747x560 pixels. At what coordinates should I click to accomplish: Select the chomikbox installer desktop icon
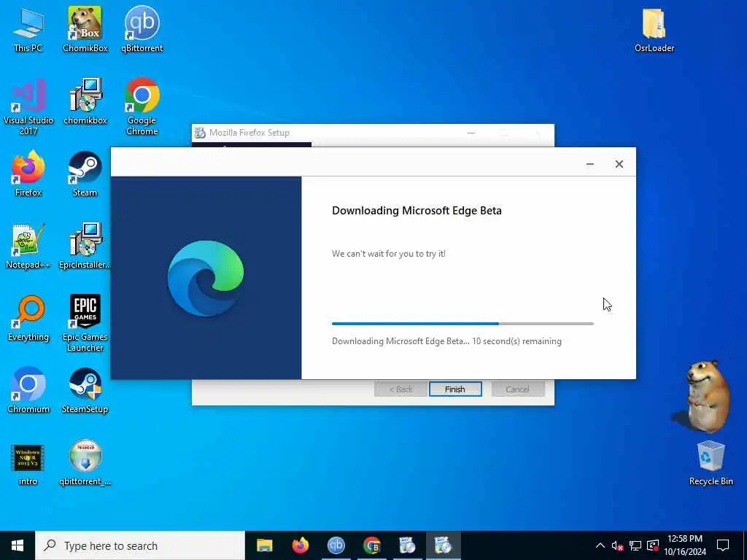pyautogui.click(x=85, y=101)
